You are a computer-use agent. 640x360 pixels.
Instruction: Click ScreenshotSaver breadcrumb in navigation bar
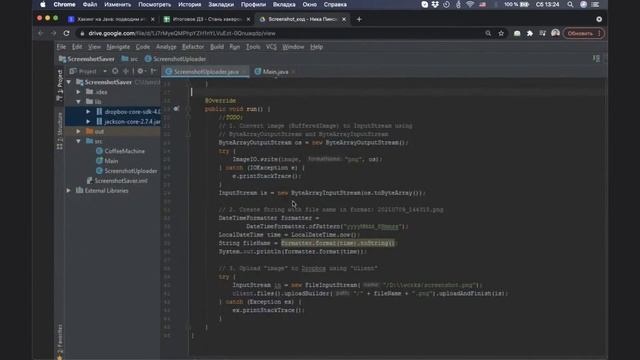pyautogui.click(x=87, y=59)
